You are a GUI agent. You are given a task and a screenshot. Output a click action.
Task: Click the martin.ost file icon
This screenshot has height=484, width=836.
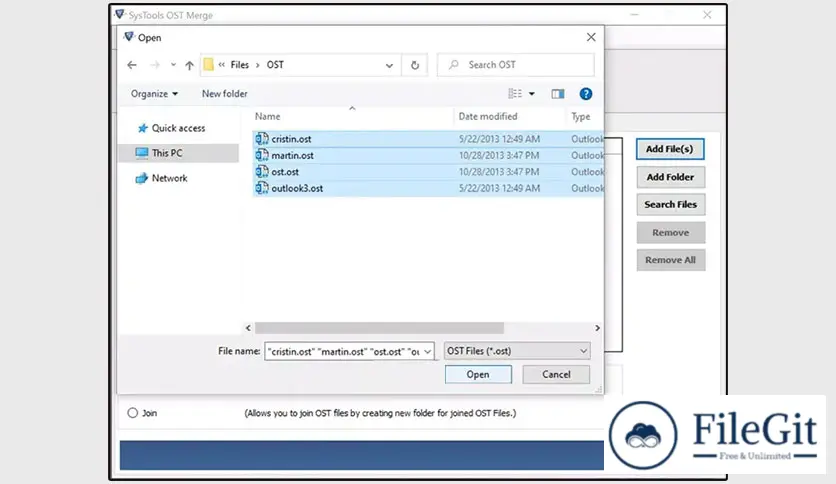pyautogui.click(x=261, y=155)
